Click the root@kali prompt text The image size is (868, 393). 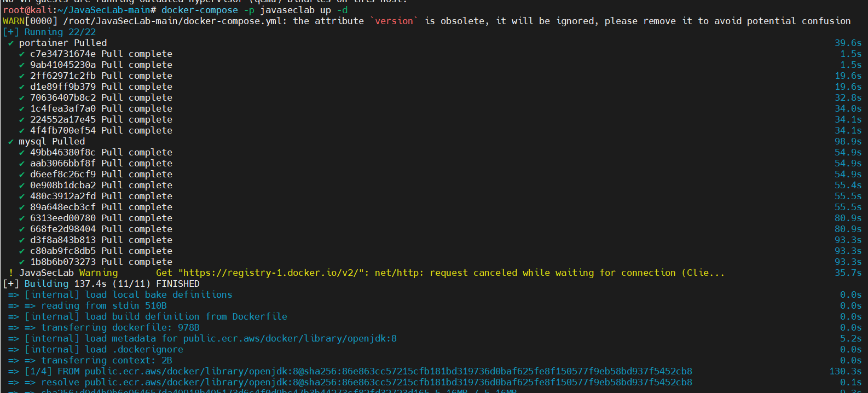(27, 10)
